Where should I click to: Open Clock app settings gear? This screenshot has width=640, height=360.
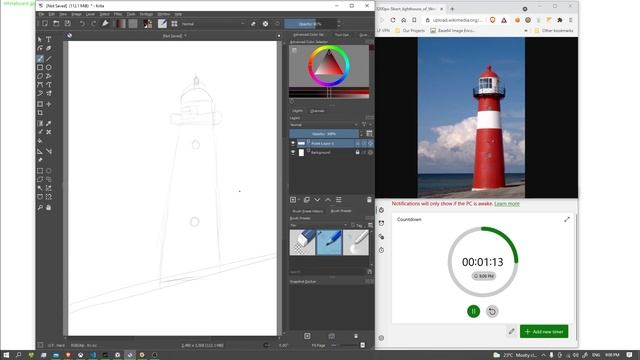(381, 338)
